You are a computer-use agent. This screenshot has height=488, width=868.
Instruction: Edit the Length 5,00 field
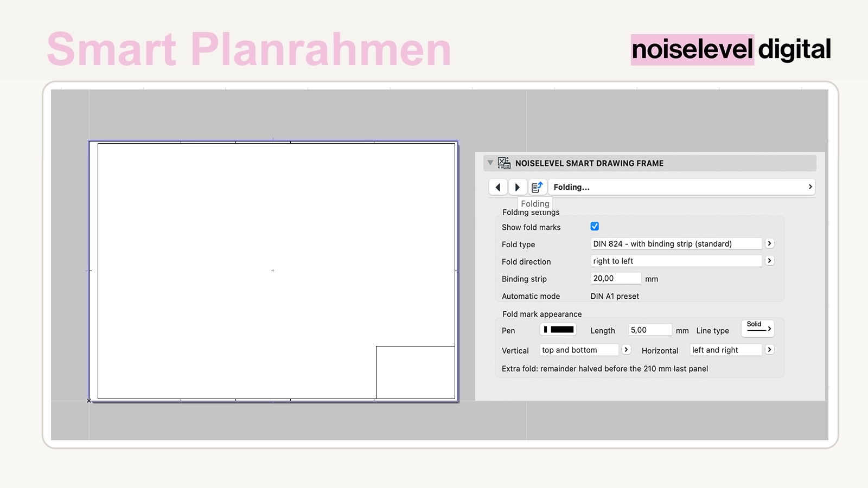tap(650, 330)
